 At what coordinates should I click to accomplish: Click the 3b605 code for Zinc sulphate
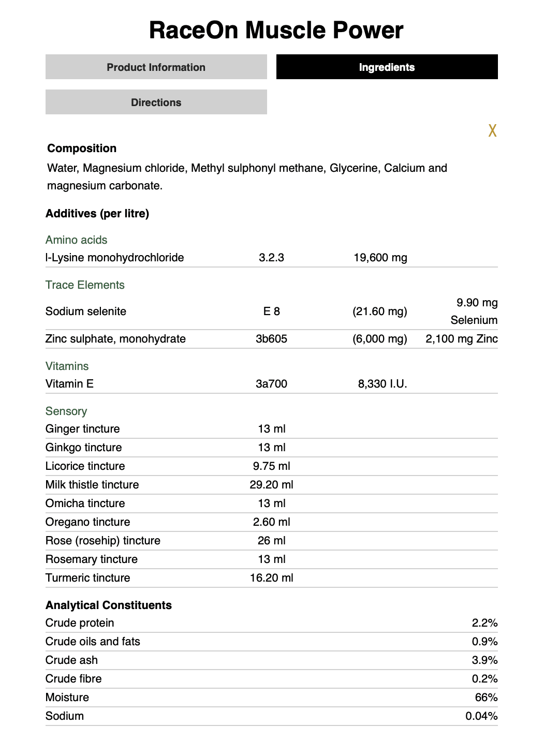coord(271,339)
